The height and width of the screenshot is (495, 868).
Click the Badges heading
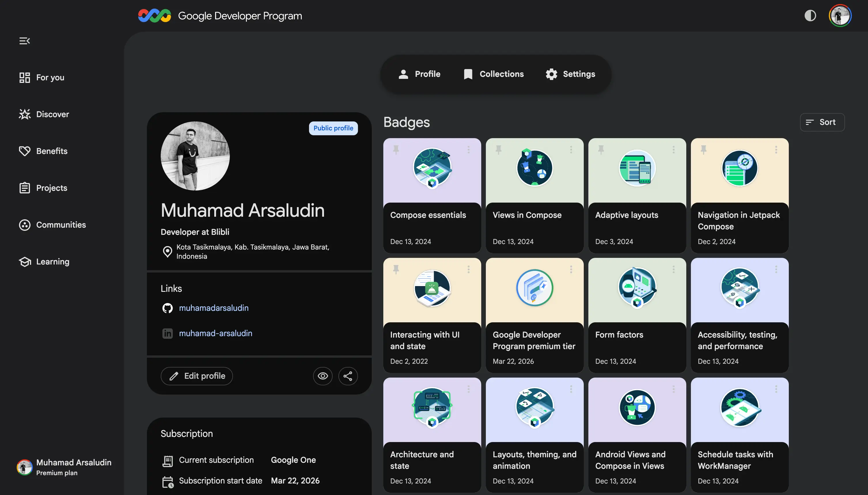click(x=406, y=122)
